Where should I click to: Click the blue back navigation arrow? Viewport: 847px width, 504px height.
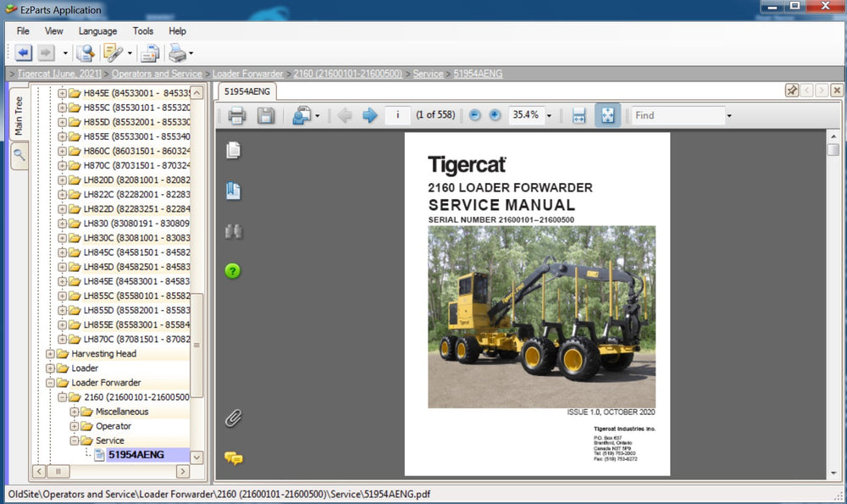tap(23, 53)
